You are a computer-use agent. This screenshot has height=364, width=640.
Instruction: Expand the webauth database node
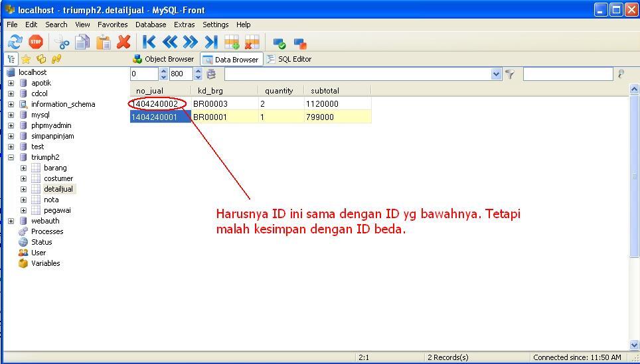click(11, 221)
